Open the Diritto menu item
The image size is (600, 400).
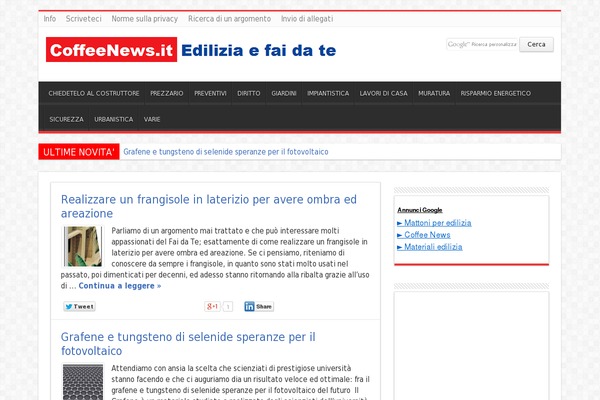248,93
